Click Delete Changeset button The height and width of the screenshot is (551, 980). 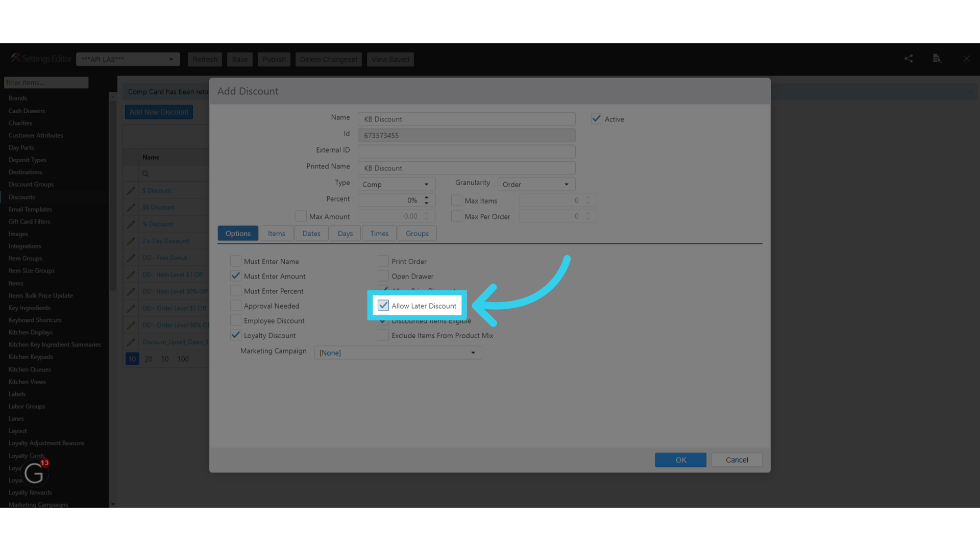point(329,59)
